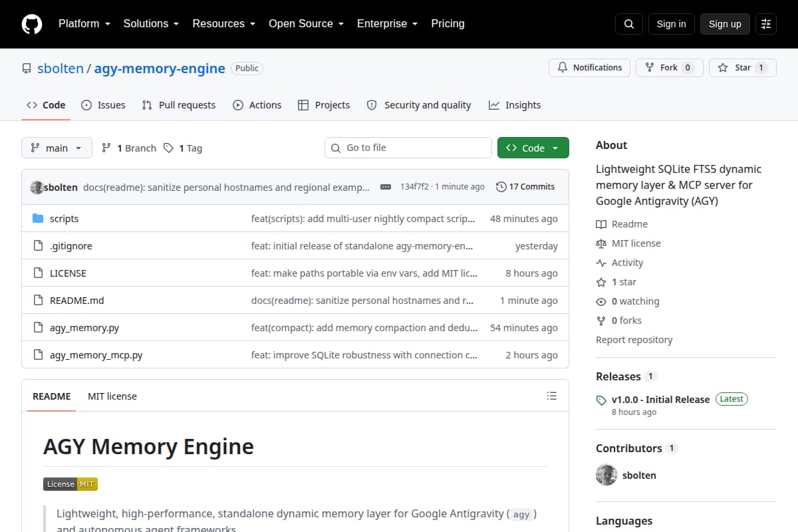Click commit author avatar beside sbolten
Screen dimensions: 798x532
tap(37, 188)
